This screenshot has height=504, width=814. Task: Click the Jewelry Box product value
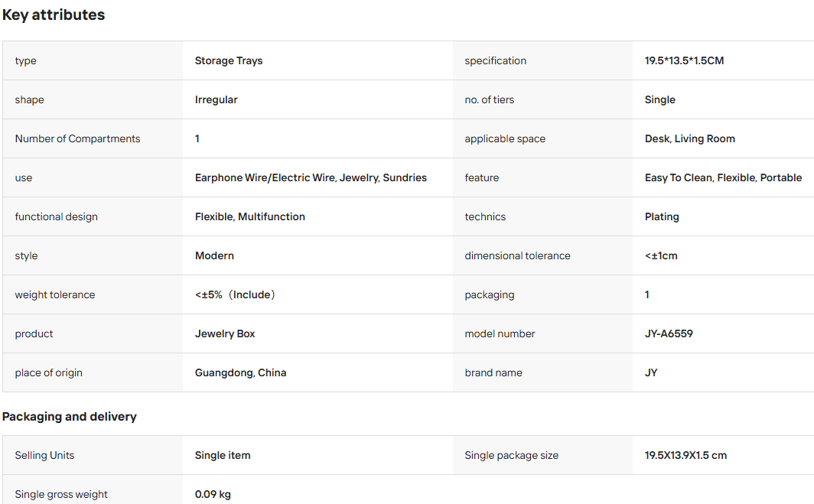(225, 333)
